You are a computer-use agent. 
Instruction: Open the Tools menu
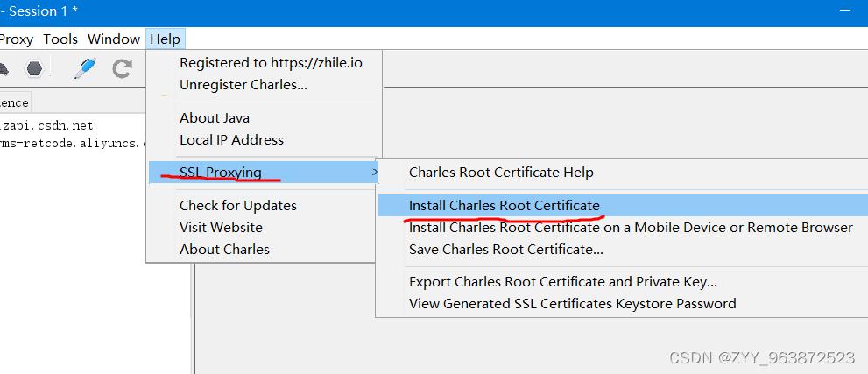coord(60,39)
